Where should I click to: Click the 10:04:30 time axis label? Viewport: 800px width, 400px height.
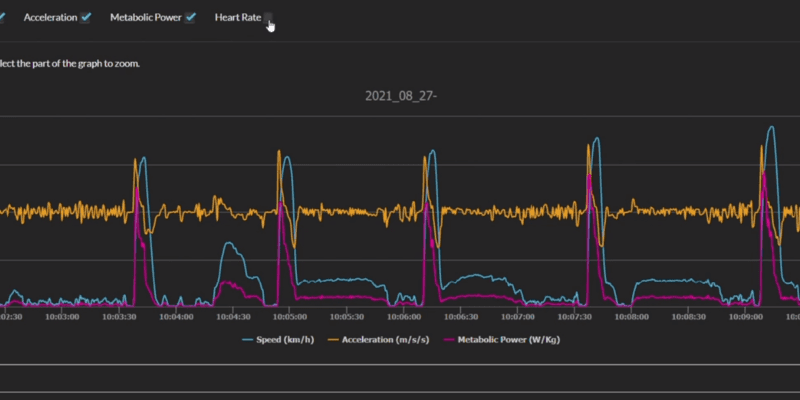(x=233, y=316)
